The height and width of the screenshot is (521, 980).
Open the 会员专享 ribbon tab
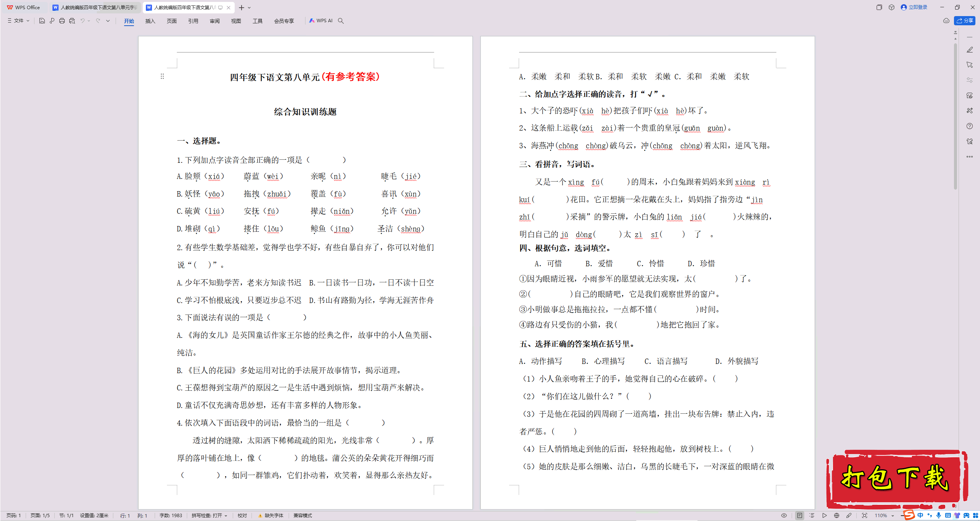284,21
